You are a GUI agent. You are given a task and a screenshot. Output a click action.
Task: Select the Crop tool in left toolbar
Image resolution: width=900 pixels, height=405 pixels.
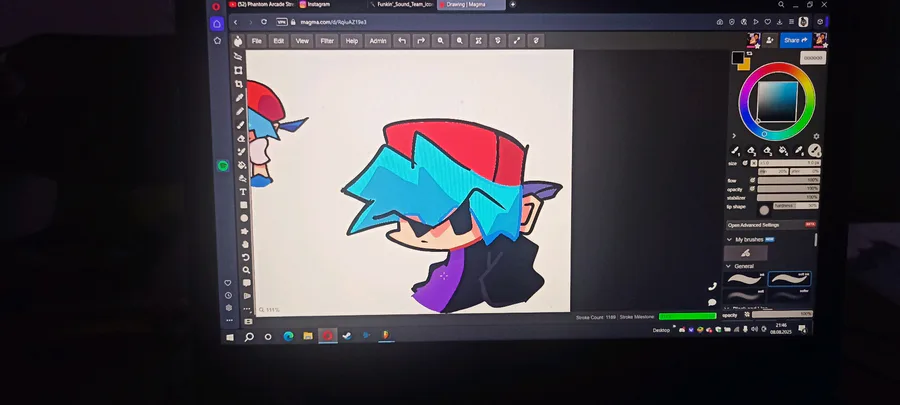tap(239, 84)
